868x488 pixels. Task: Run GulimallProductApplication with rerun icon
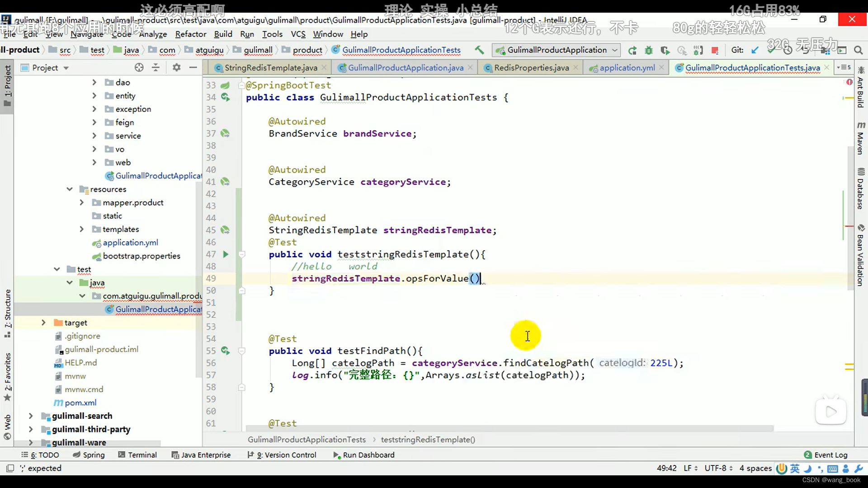pyautogui.click(x=632, y=50)
